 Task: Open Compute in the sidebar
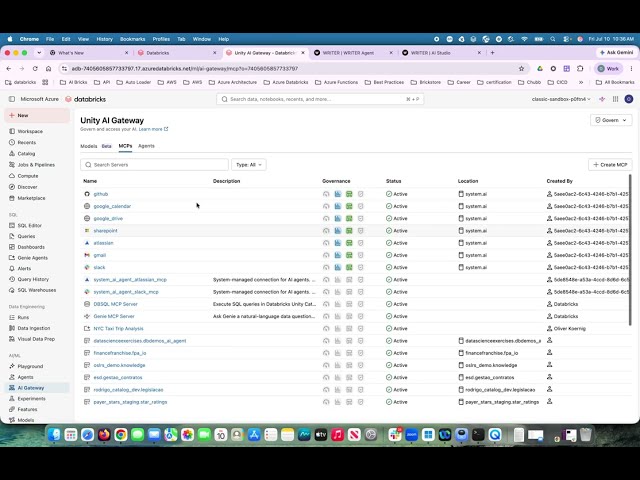(28, 176)
